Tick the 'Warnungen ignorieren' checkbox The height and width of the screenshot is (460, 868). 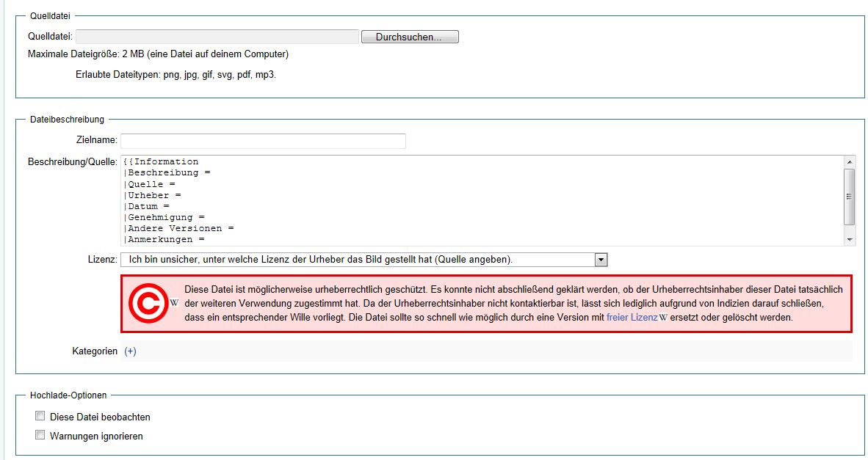pyautogui.click(x=40, y=435)
